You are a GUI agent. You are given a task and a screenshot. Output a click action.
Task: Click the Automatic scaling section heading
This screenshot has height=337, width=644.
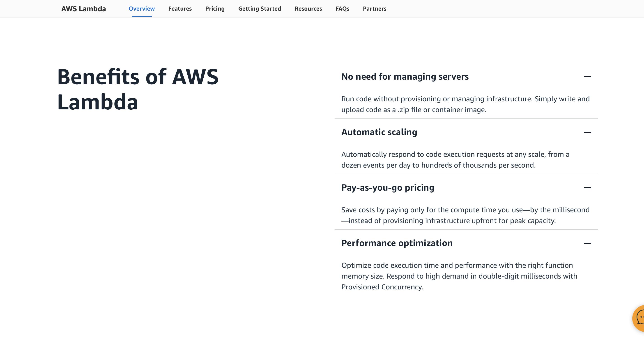pos(379,132)
